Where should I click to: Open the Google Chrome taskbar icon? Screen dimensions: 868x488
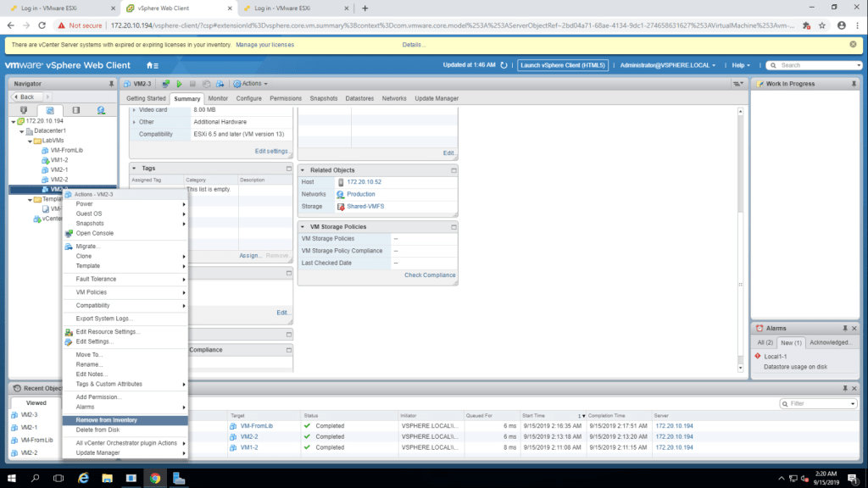click(155, 479)
